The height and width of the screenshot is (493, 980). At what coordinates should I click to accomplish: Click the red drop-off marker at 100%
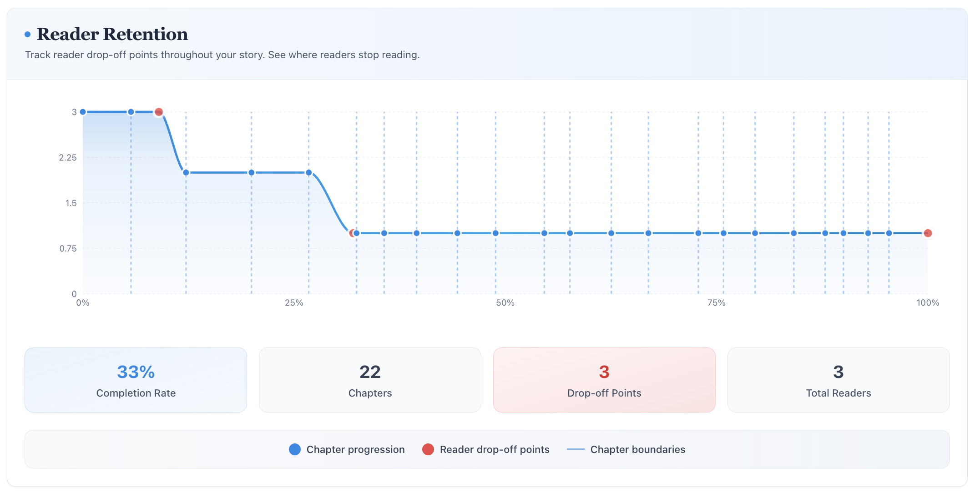(x=928, y=233)
